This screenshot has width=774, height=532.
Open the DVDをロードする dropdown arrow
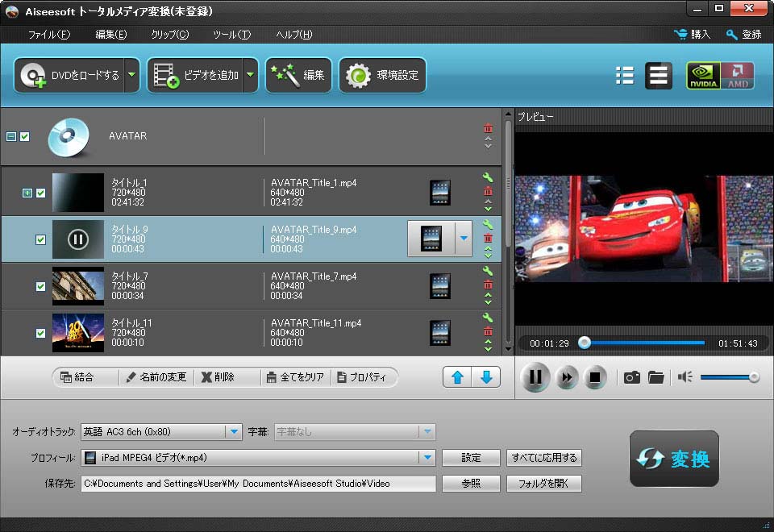(x=131, y=75)
